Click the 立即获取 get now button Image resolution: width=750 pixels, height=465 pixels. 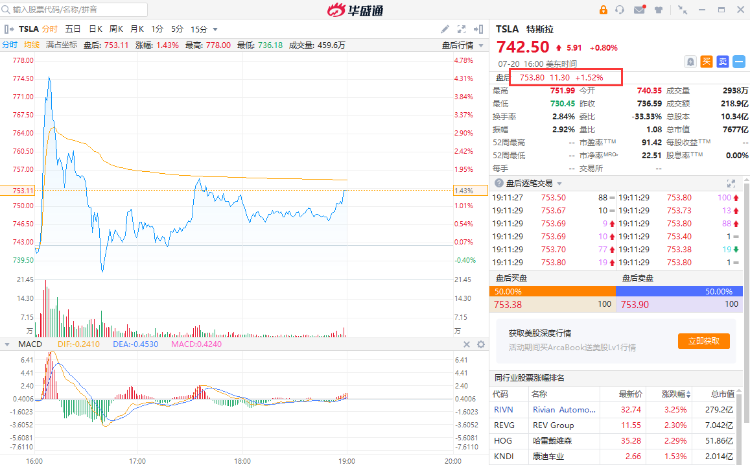click(704, 341)
